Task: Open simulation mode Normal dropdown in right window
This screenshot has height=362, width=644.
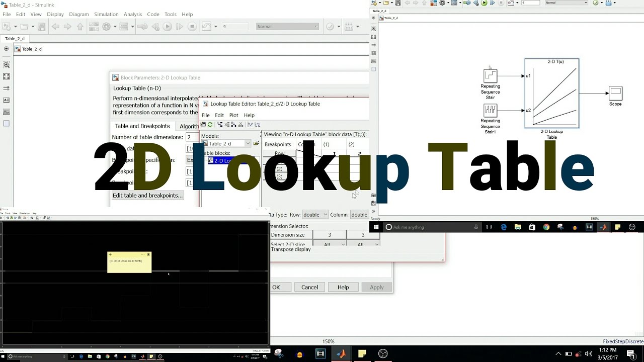Action: (x=566, y=3)
